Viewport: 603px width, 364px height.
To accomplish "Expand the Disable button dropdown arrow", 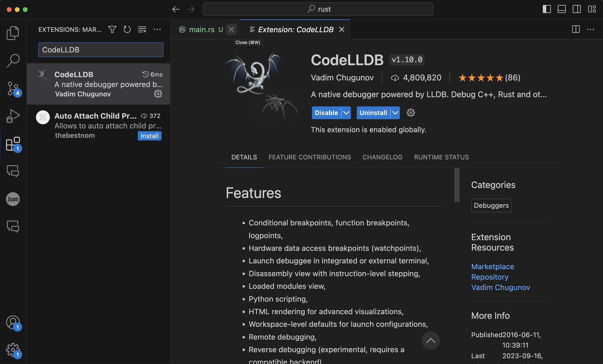I will click(346, 113).
